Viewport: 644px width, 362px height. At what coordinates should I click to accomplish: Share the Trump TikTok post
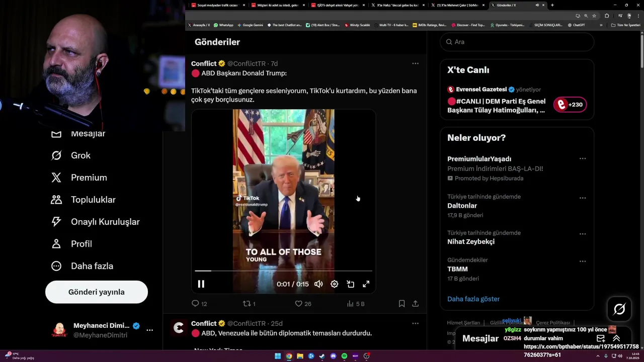coord(415,304)
